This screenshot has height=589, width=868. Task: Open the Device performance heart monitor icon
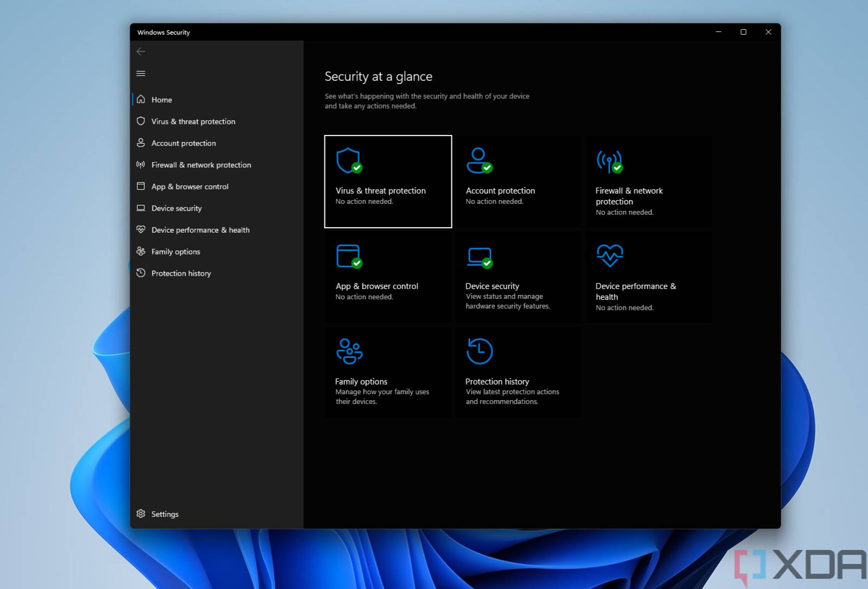tap(610, 255)
